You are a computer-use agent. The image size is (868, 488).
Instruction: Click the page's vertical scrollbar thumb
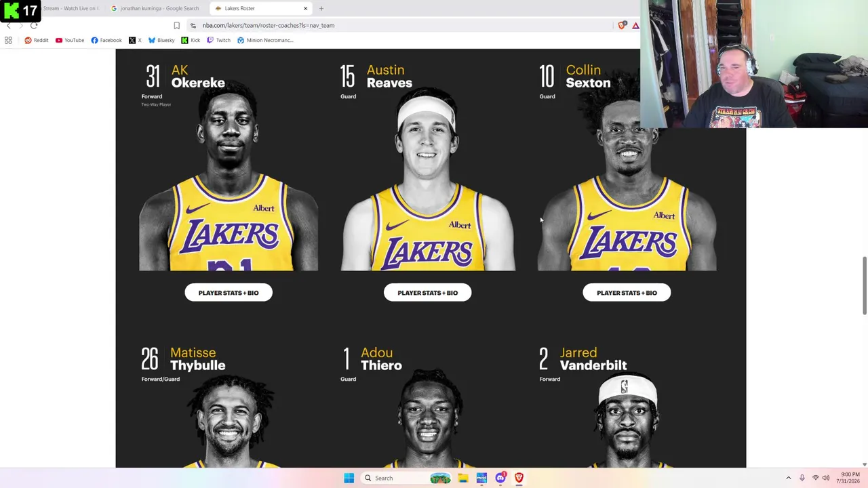click(865, 285)
